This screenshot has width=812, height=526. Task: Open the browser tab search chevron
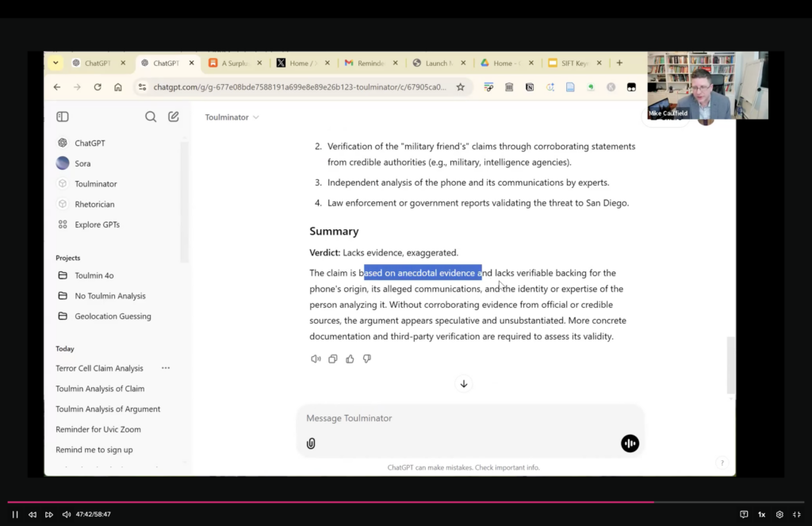56,63
